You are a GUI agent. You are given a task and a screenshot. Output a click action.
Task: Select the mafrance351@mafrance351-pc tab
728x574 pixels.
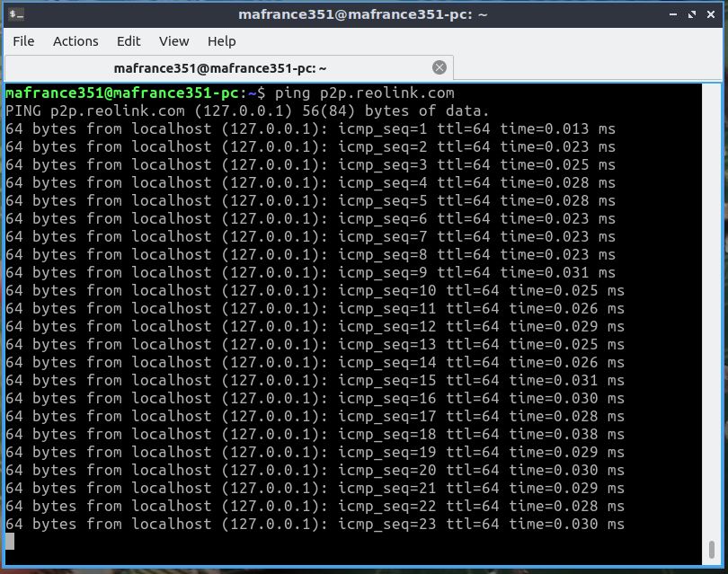tap(229, 68)
